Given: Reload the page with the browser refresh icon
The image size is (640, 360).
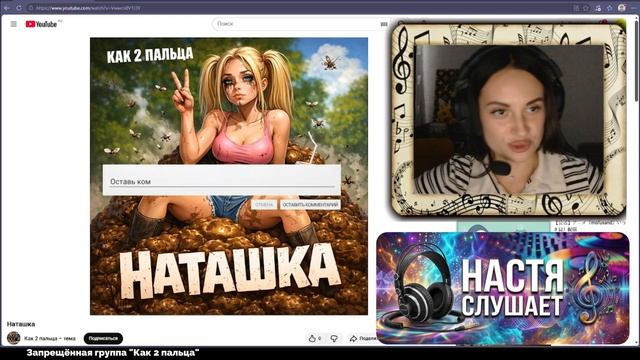Looking at the screenshot, I should coord(19,8).
